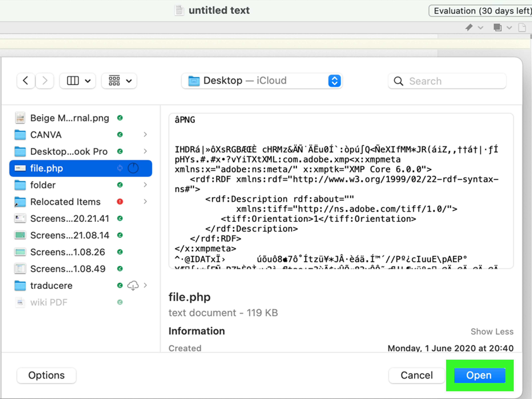Screen dimensions: 532x399
Task: Expand the CANVA folder chevron
Action: (145, 134)
